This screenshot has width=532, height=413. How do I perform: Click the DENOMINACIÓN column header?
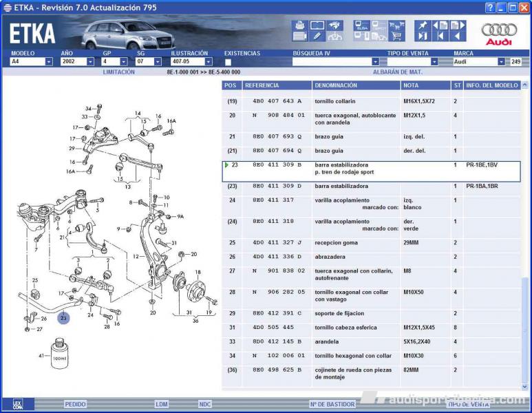pos(356,85)
